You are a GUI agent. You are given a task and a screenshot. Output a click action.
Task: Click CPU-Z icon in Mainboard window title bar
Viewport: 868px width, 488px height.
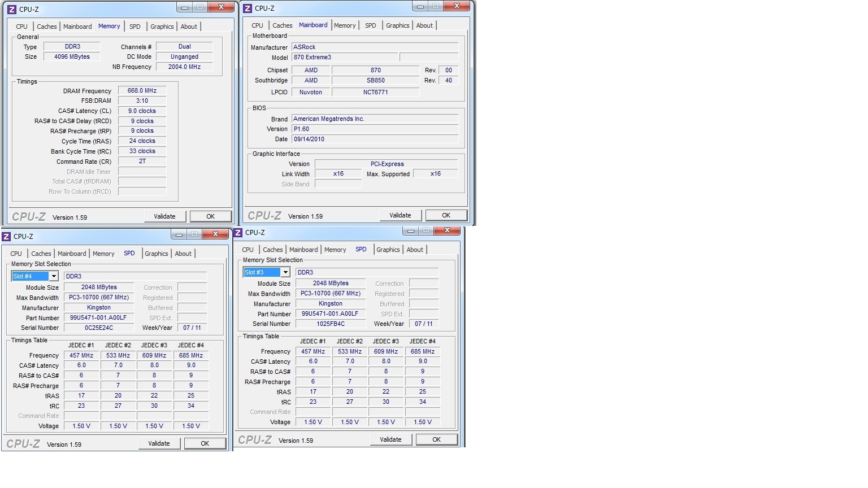point(248,8)
